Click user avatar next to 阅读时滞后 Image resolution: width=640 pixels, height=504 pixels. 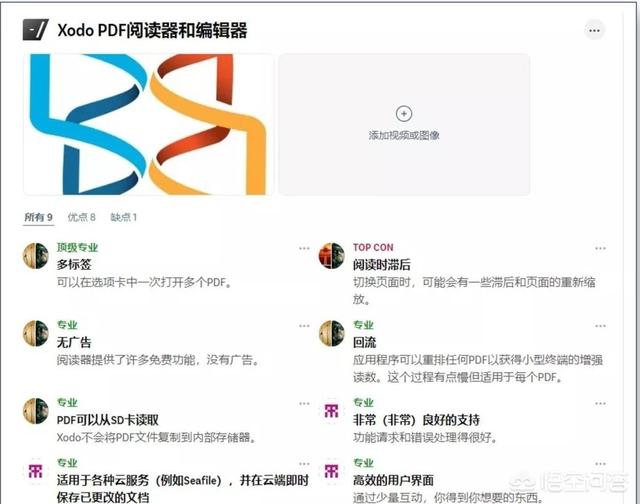(x=331, y=256)
